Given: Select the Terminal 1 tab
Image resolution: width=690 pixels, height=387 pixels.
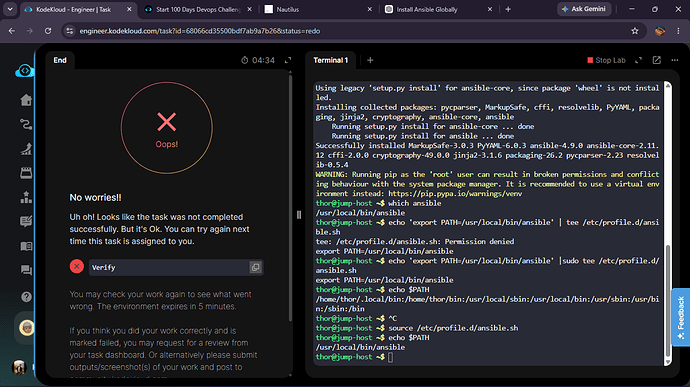Looking at the screenshot, I should (x=330, y=60).
